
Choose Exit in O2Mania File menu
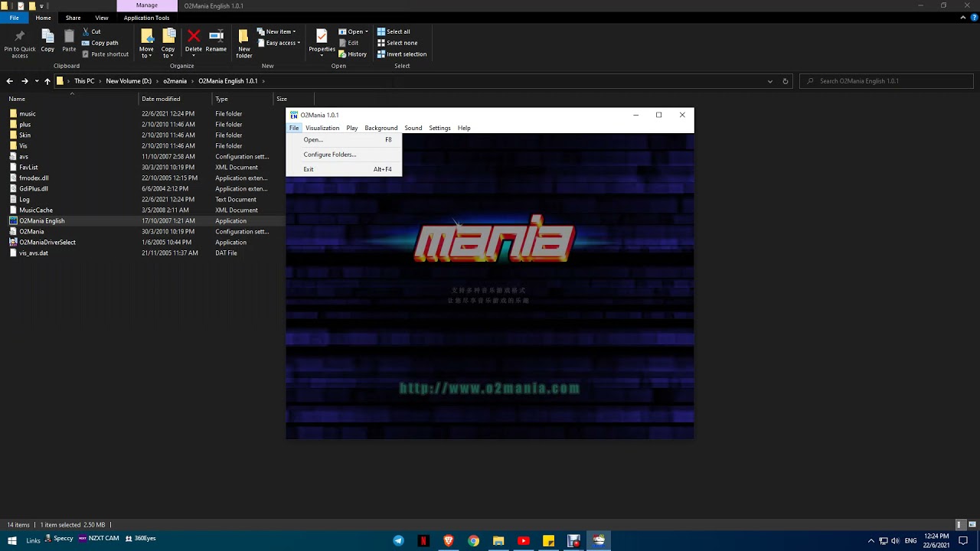(344, 169)
